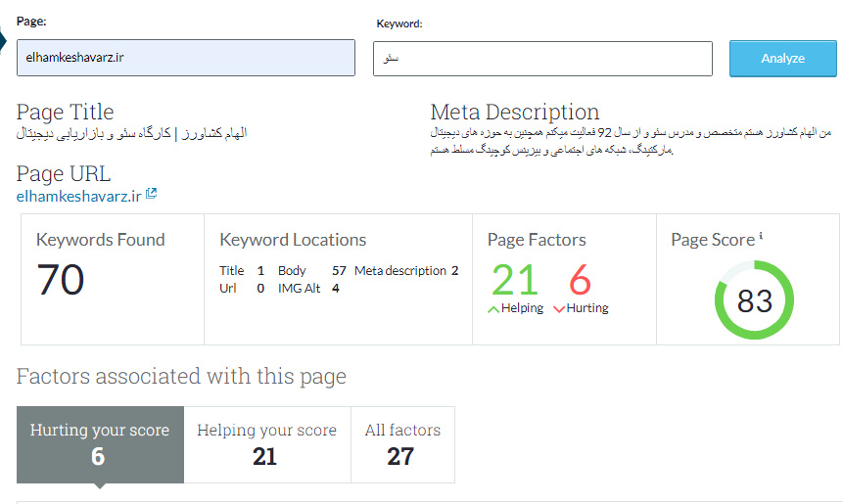The height and width of the screenshot is (504, 843).
Task: Select the Keywords Found count of 70
Action: (x=61, y=280)
